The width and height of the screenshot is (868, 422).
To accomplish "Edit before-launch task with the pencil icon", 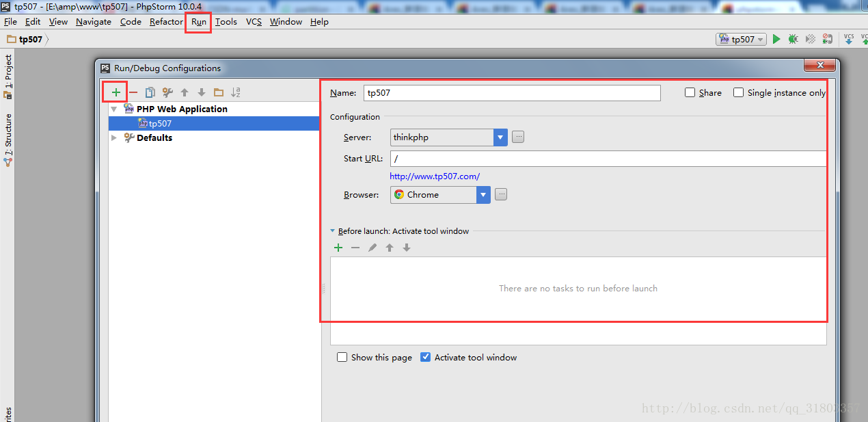I will pyautogui.click(x=372, y=248).
